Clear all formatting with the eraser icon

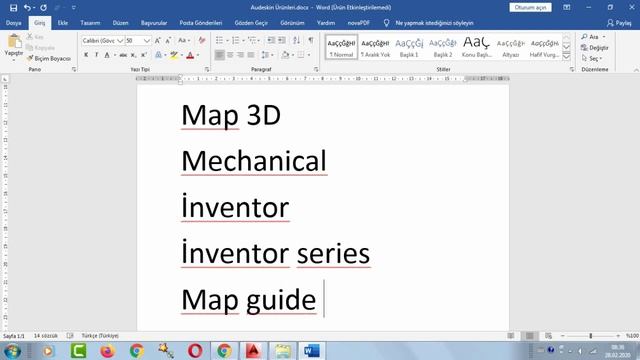202,40
